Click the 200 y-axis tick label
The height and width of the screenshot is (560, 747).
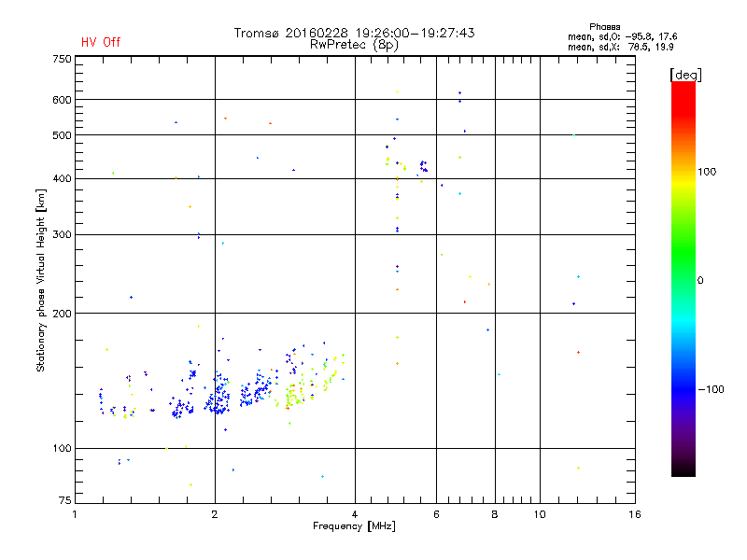(x=62, y=314)
